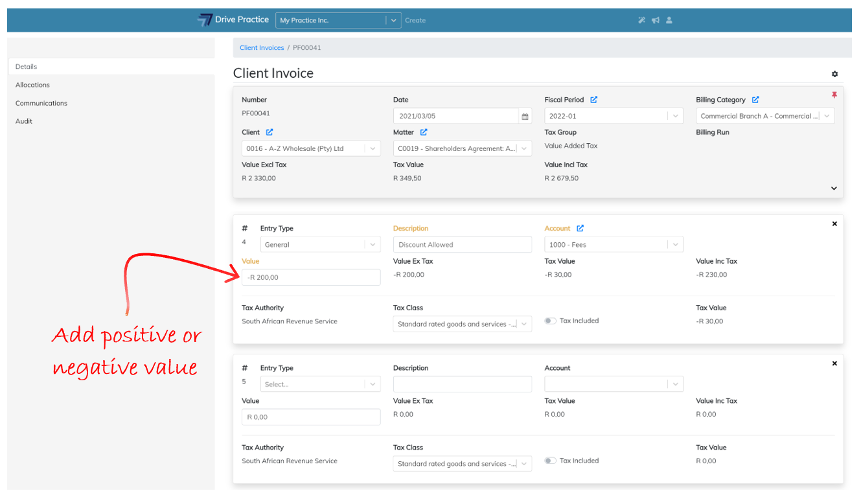Open the Fiscal Period external link icon
The image size is (861, 504).
(x=594, y=100)
